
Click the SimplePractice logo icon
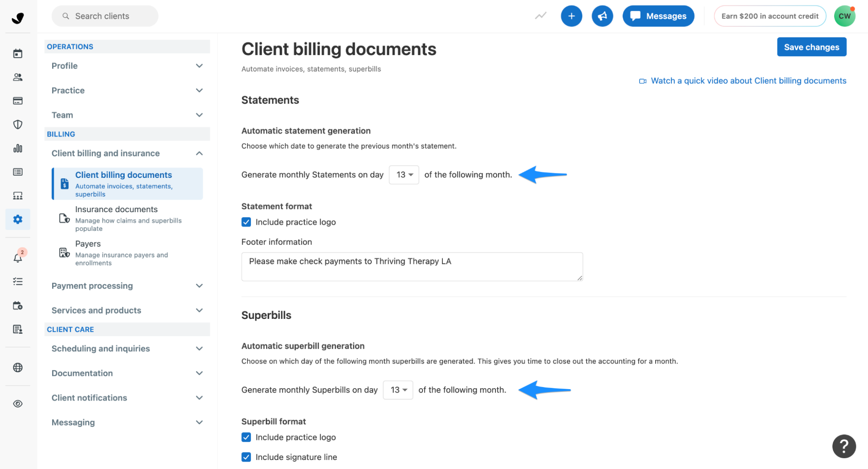click(x=18, y=18)
